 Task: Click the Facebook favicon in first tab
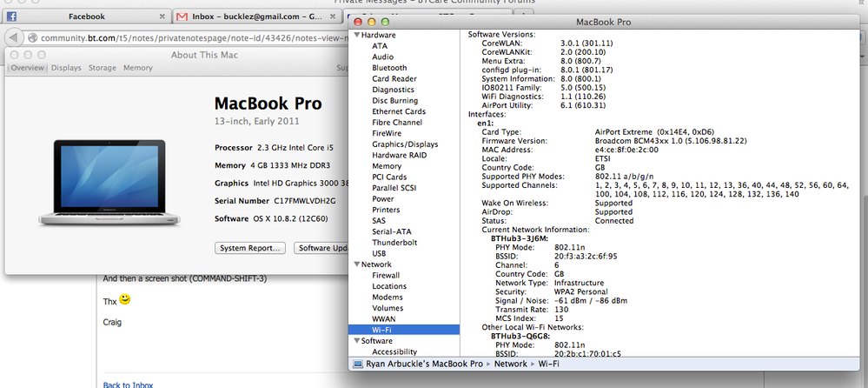[11, 17]
